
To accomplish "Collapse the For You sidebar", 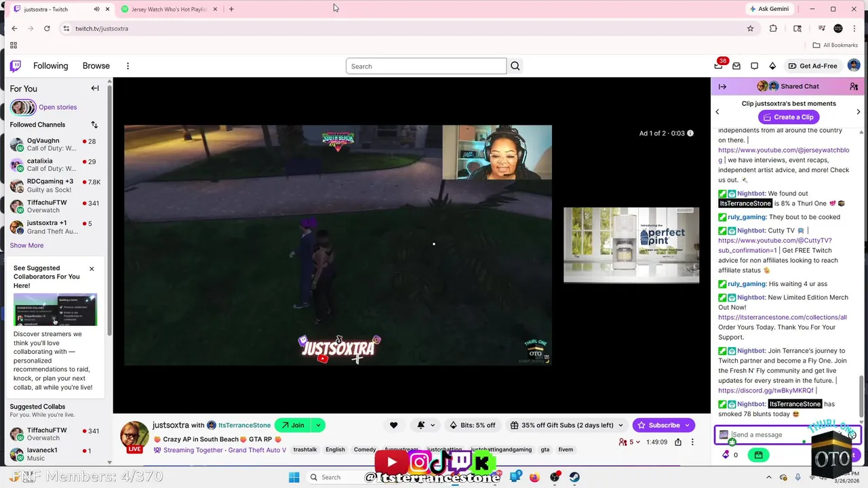I will pyautogui.click(x=95, y=88).
